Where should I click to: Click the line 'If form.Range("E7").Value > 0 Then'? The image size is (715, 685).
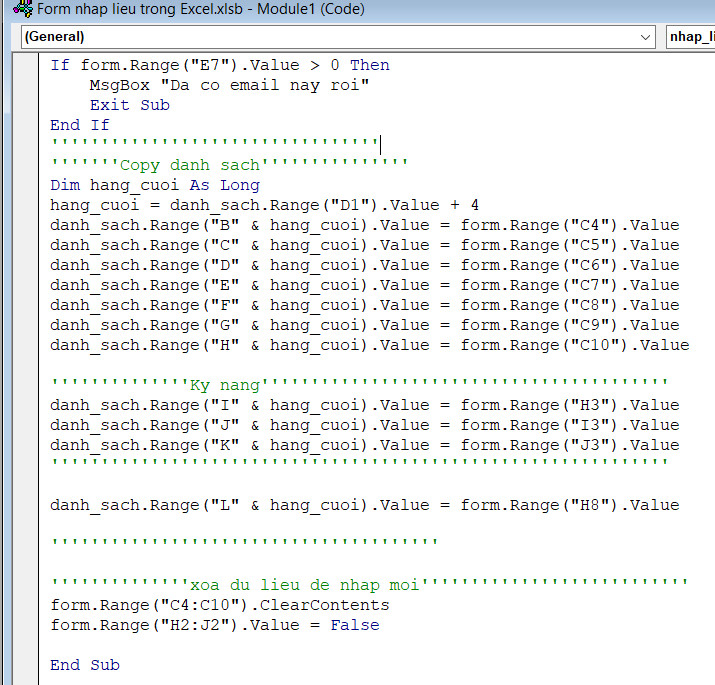point(220,65)
